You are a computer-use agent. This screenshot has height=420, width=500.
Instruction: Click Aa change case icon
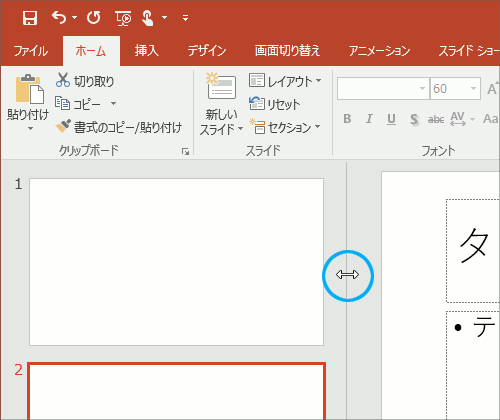coord(491,119)
